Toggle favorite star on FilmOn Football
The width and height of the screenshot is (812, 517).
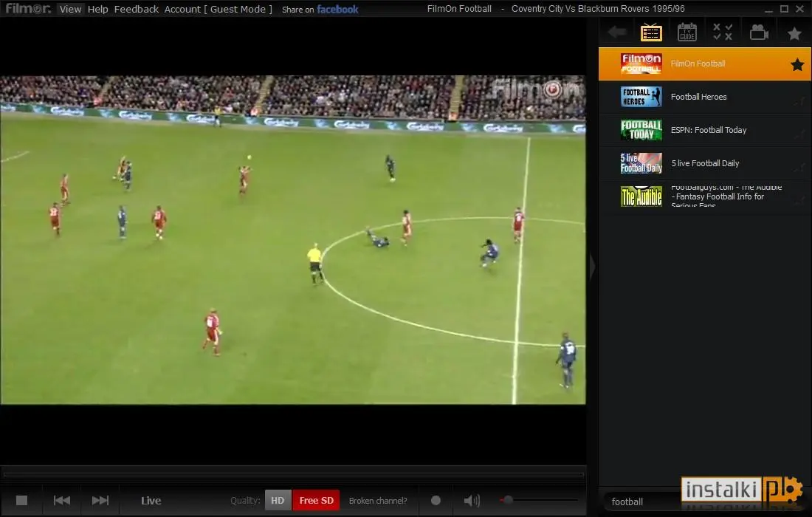coord(797,64)
